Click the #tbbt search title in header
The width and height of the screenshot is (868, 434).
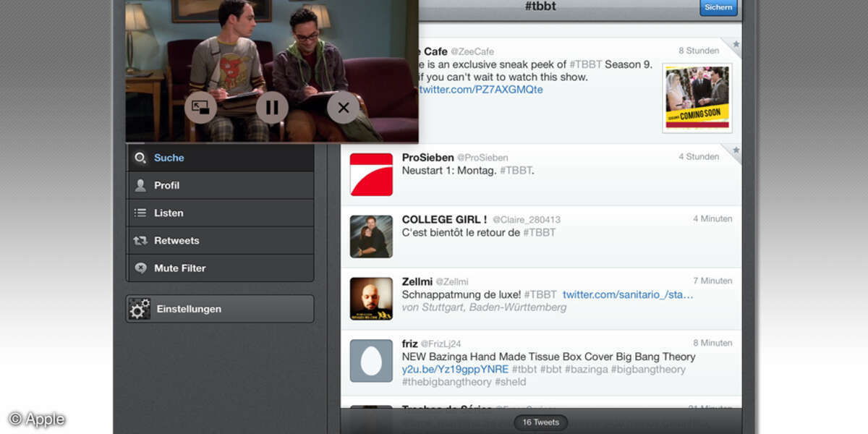pyautogui.click(x=540, y=7)
